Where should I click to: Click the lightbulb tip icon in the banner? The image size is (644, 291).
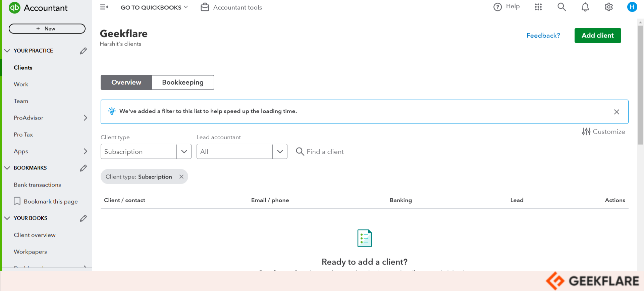pyautogui.click(x=112, y=111)
